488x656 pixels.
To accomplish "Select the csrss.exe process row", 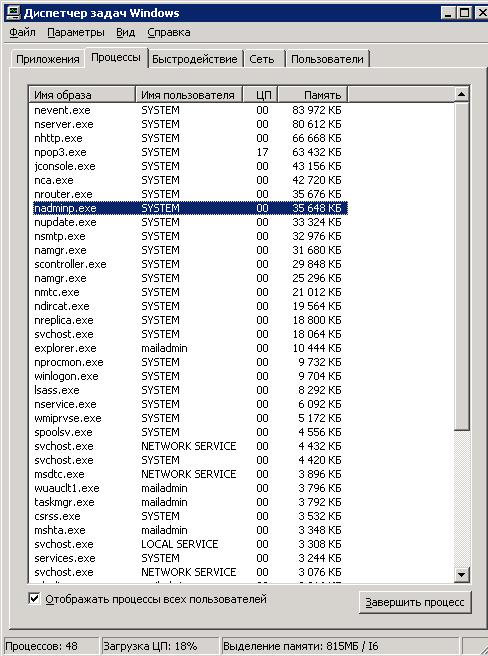I will (190, 516).
